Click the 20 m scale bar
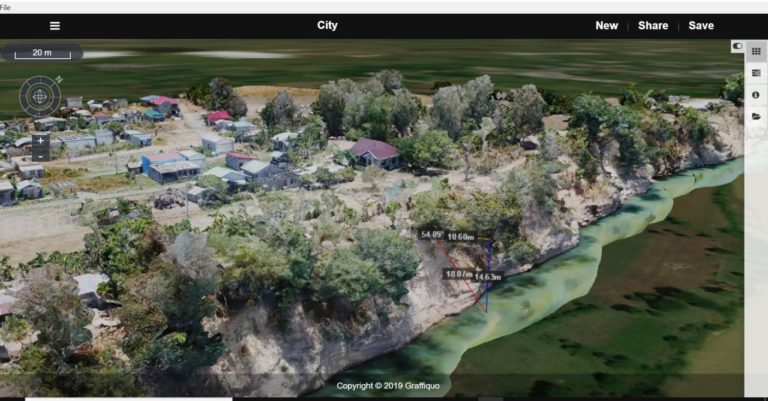Viewport: 768px width, 401px height. click(42, 53)
